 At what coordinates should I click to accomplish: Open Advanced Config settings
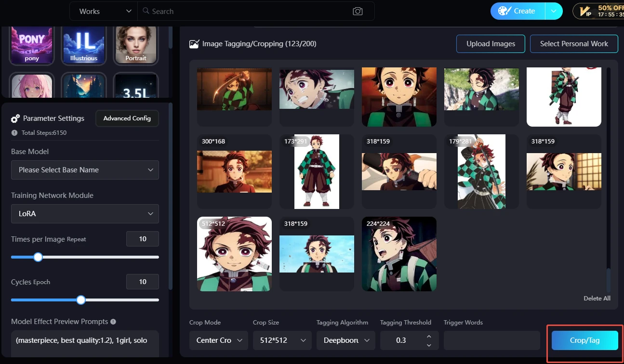127,118
